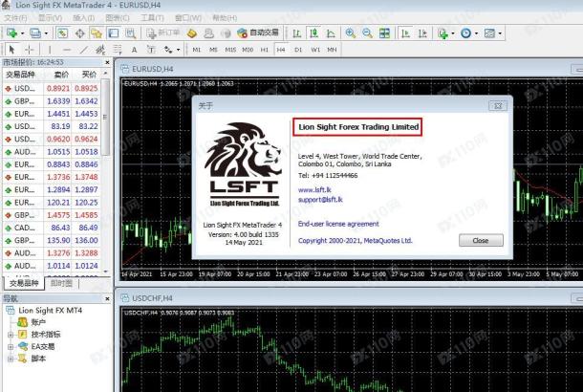Viewport: 583px width, 392px height.
Task: Switch chart to bar chart style
Action: pos(296,33)
